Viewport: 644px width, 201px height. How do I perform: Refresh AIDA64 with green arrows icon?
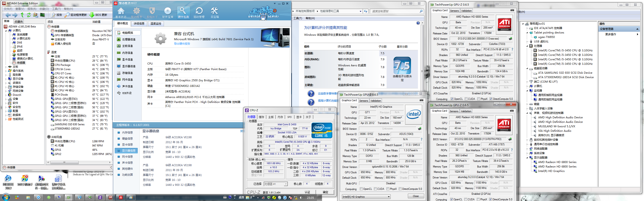[29, 15]
